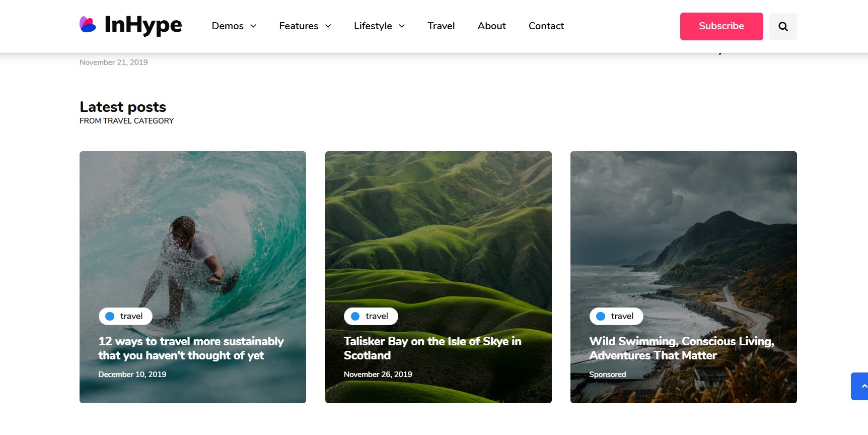Open 'Wild Swimming, Conscious Living' post

[682, 348]
